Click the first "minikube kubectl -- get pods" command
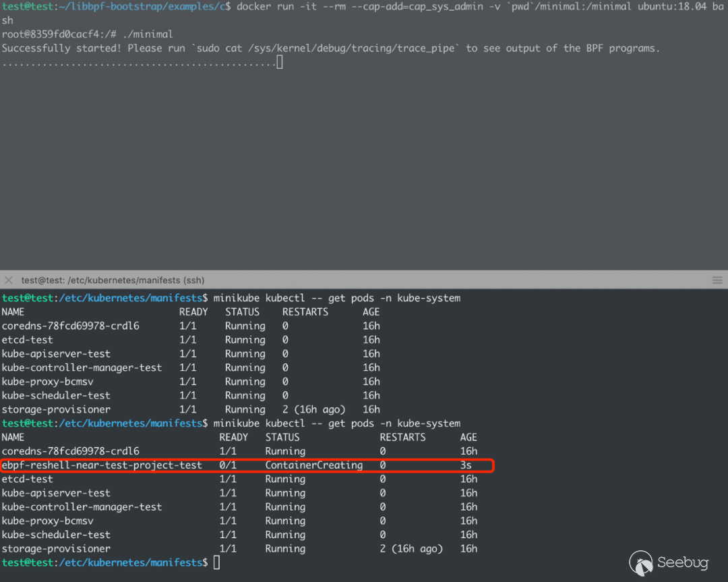728x582 pixels. click(x=293, y=298)
